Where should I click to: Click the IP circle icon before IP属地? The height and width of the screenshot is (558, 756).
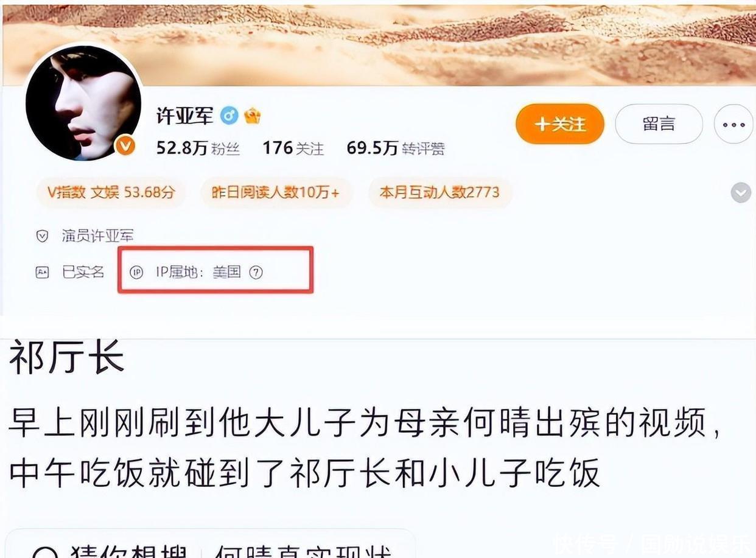(x=136, y=272)
